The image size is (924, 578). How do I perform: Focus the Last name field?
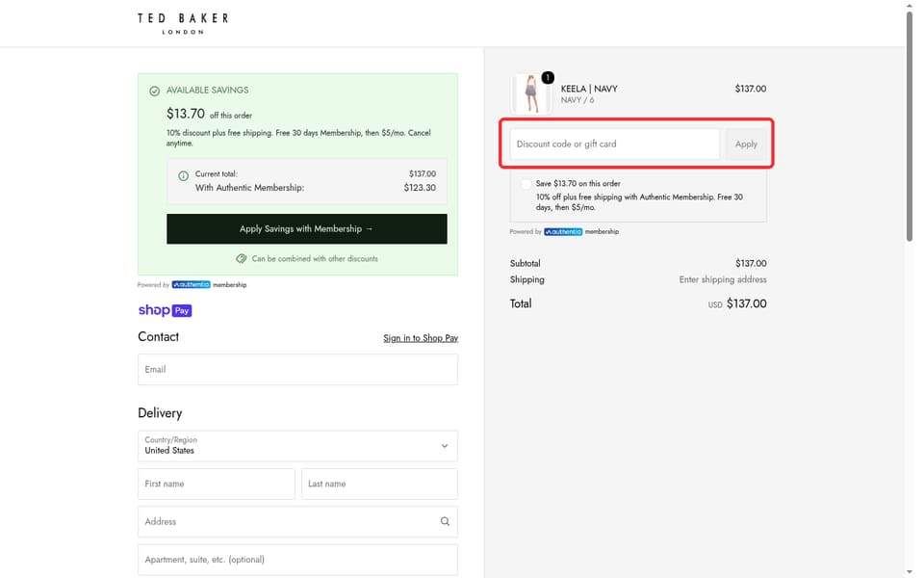point(379,484)
